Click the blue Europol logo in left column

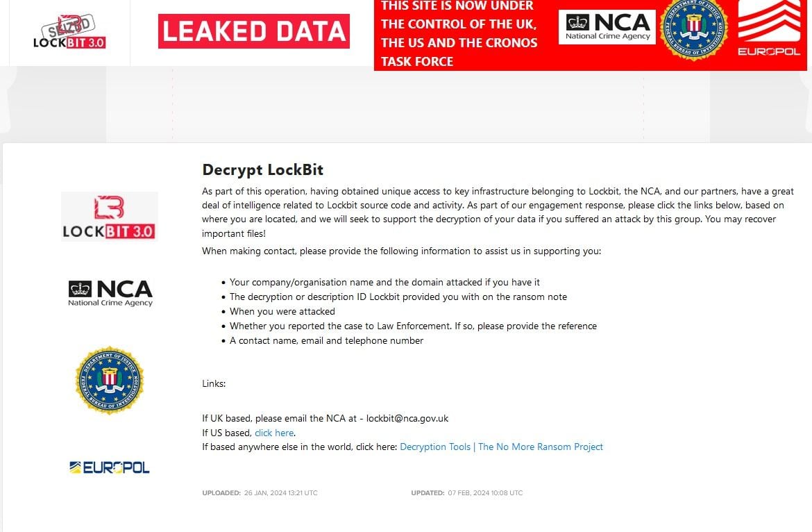pyautogui.click(x=110, y=467)
